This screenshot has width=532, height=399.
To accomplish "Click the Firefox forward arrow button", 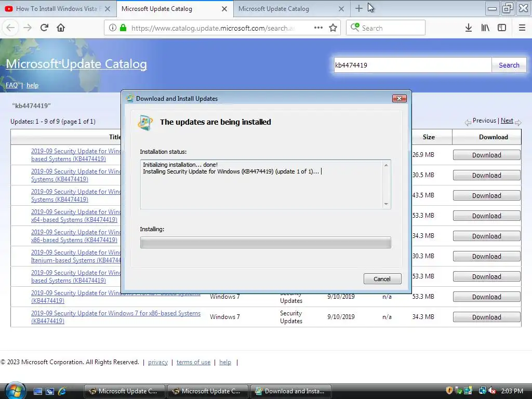I will pyautogui.click(x=28, y=28).
